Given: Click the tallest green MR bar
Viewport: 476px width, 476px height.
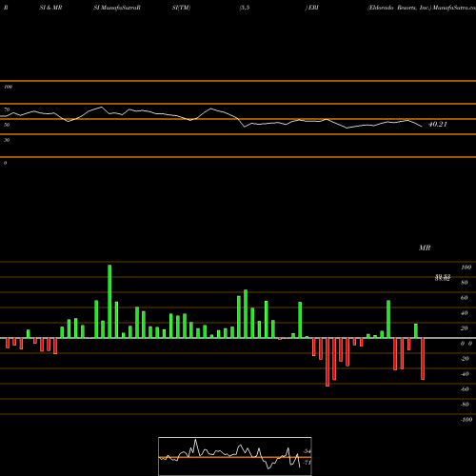Looking at the screenshot, I should (x=109, y=302).
